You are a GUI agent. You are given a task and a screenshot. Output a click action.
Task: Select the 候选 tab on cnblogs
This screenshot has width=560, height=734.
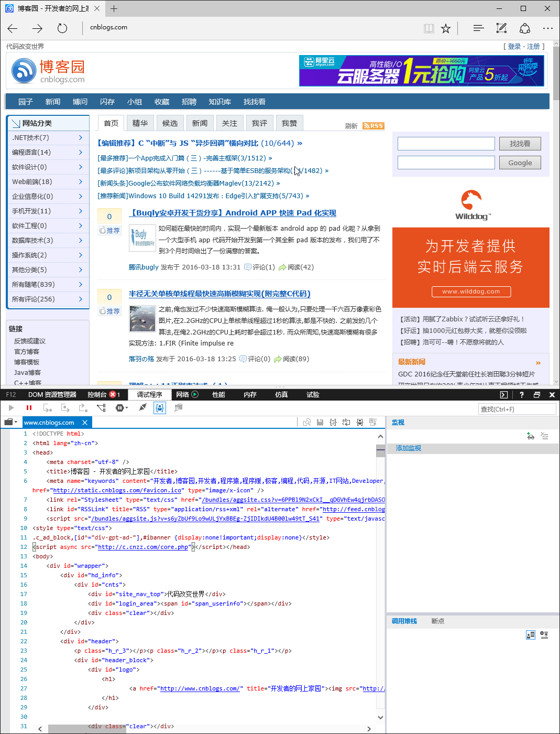(x=170, y=123)
